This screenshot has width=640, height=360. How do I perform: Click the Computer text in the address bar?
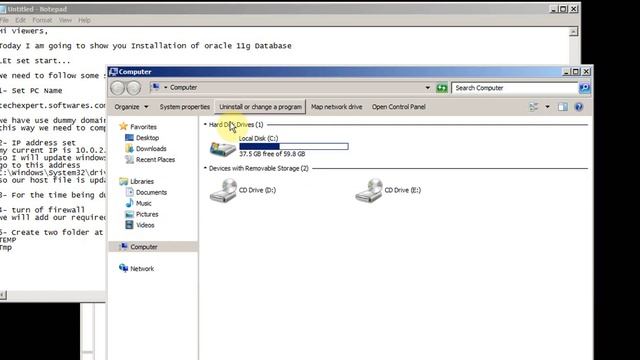[183, 87]
